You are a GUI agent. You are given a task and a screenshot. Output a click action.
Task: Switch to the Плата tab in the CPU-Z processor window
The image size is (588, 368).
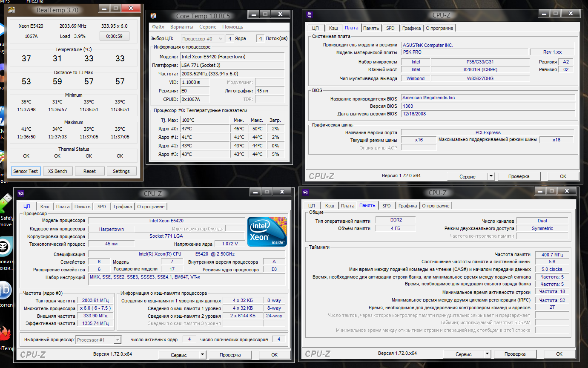click(63, 207)
